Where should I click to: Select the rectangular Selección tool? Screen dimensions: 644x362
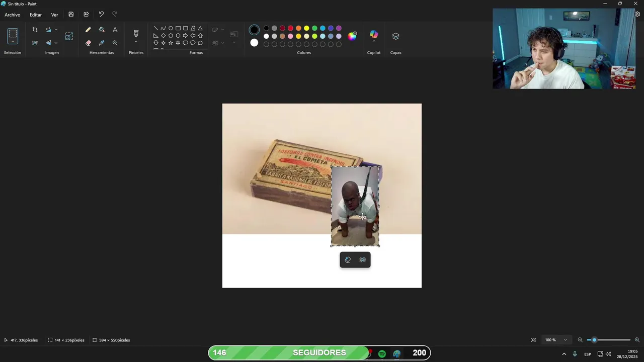pos(13,34)
